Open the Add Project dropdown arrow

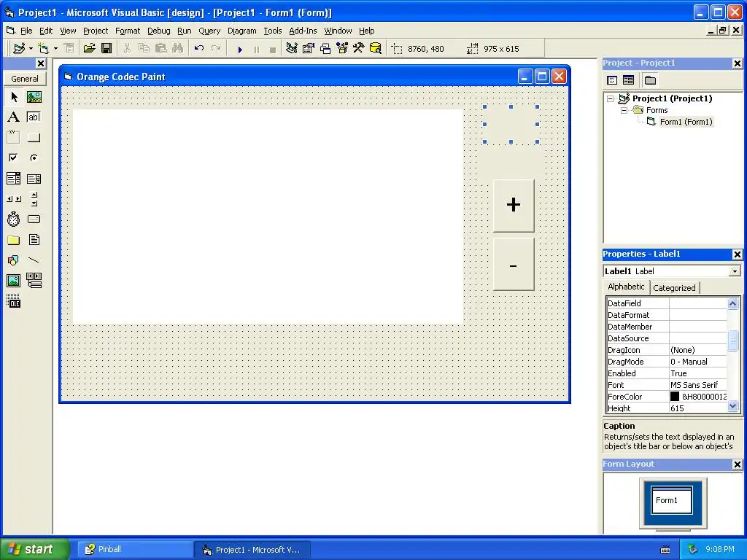click(31, 49)
